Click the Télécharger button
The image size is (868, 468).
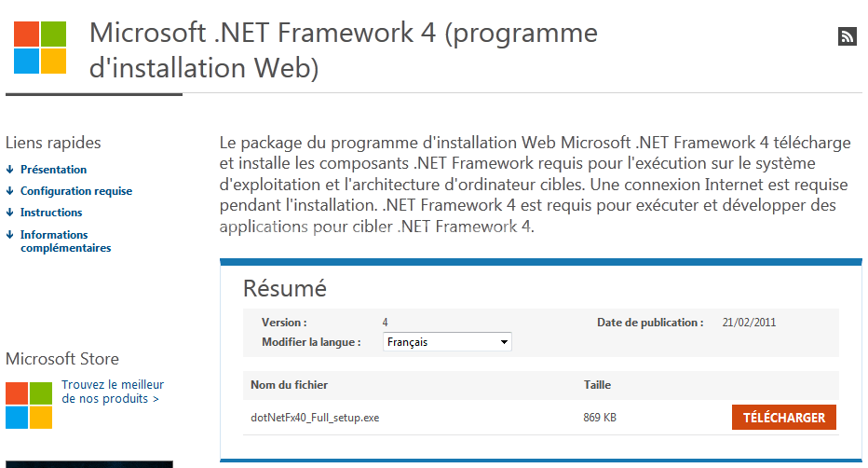[784, 417]
